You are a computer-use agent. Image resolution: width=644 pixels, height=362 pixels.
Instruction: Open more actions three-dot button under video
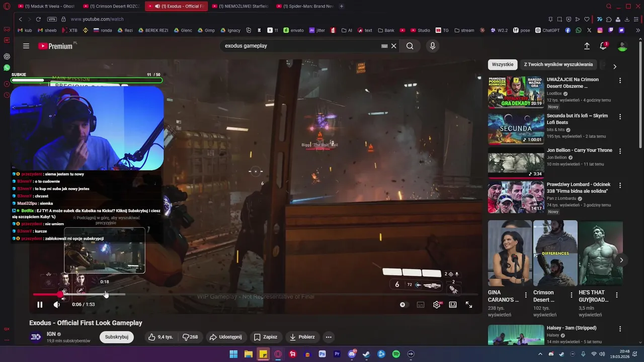click(x=329, y=337)
